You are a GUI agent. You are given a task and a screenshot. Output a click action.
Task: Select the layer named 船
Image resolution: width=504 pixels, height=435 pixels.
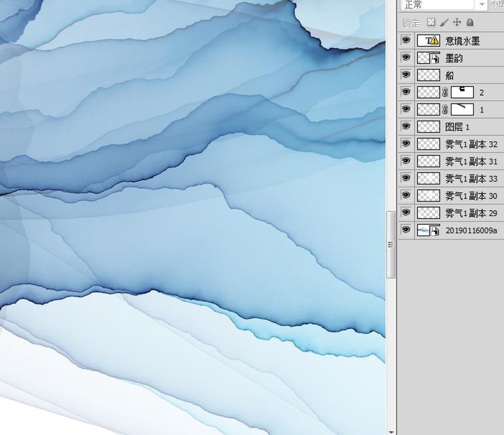[x=449, y=76]
